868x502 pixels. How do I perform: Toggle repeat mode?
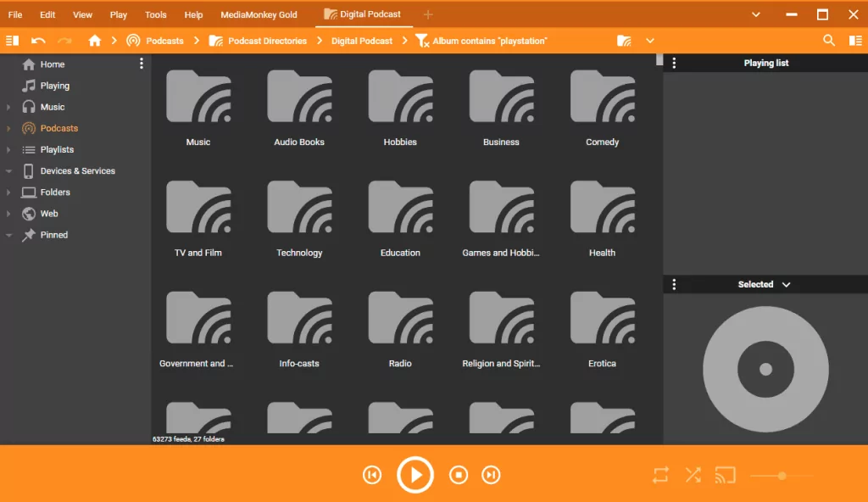(x=660, y=475)
